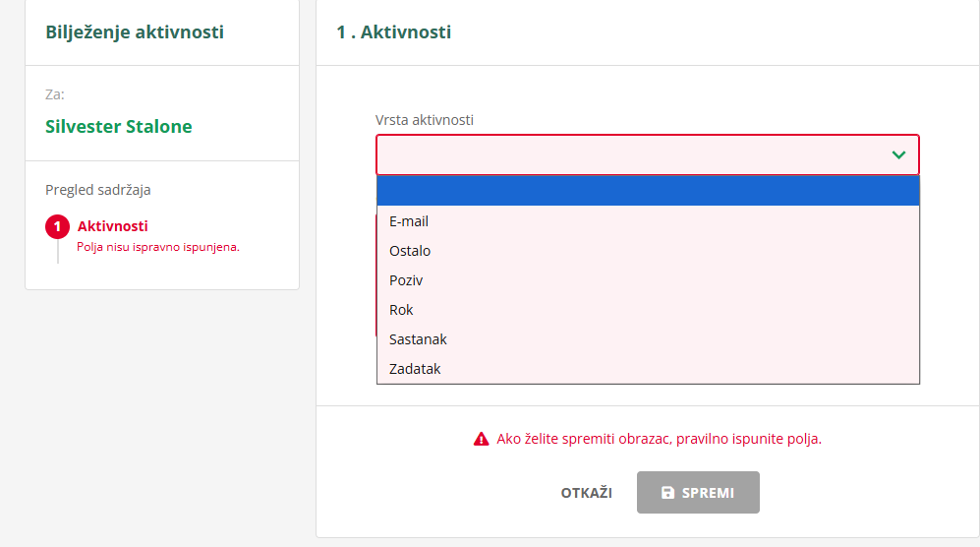Open the Silvester Stalone contact link

coord(119,127)
